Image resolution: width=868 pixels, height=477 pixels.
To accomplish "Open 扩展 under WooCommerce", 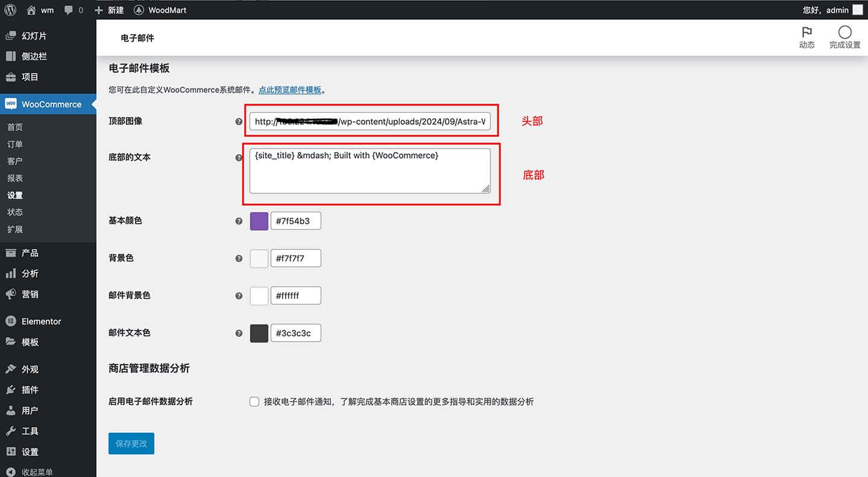I will [x=15, y=229].
